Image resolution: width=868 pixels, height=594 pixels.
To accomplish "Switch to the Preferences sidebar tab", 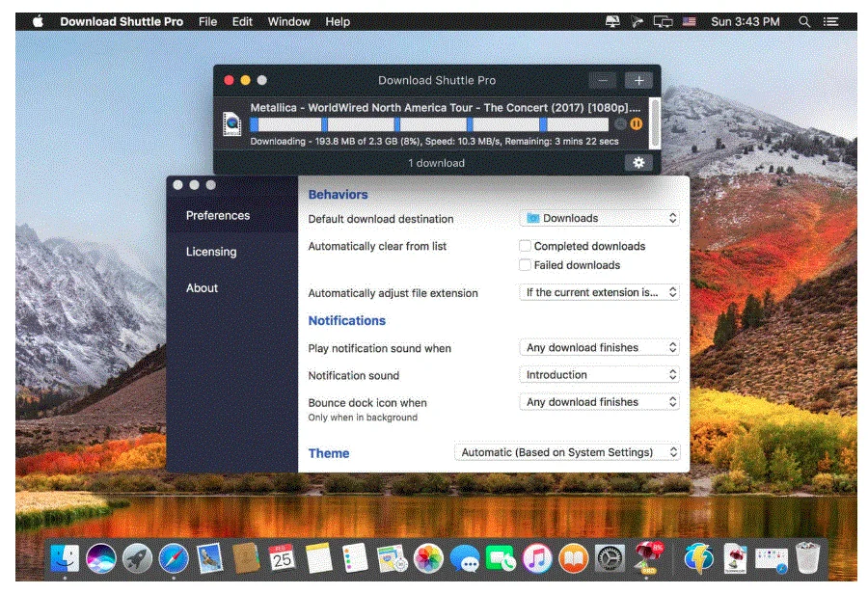I will click(x=218, y=215).
